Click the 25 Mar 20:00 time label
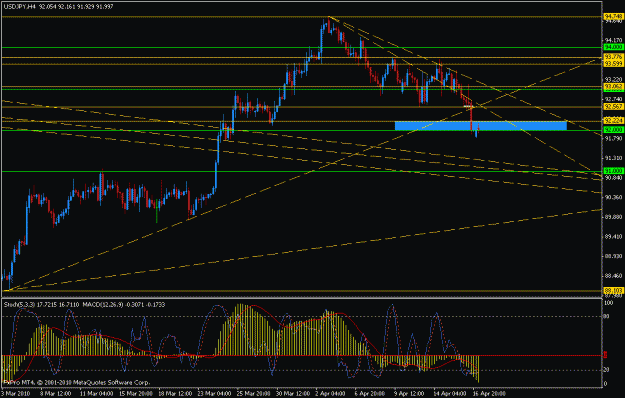 point(253,393)
